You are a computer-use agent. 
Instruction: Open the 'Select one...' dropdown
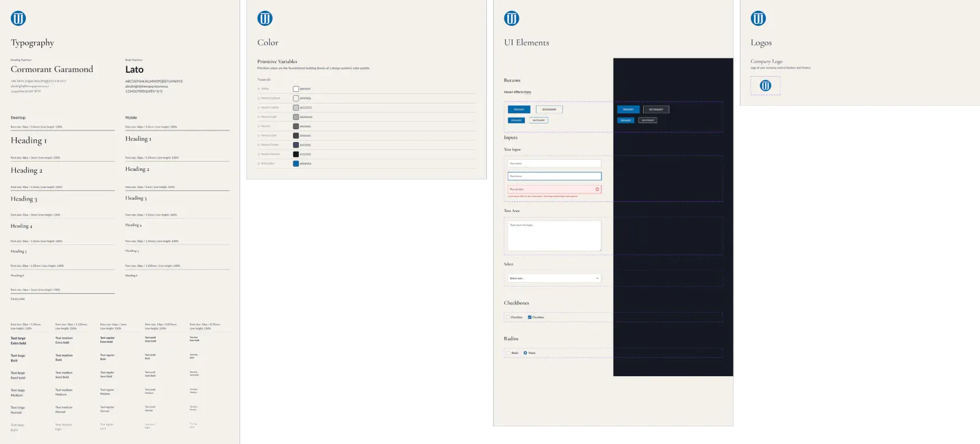pyautogui.click(x=554, y=278)
